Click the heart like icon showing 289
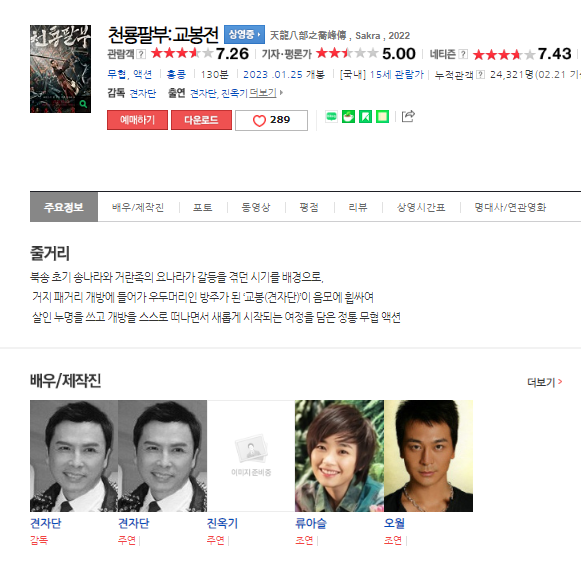The width and height of the screenshot is (581, 561). 259,121
